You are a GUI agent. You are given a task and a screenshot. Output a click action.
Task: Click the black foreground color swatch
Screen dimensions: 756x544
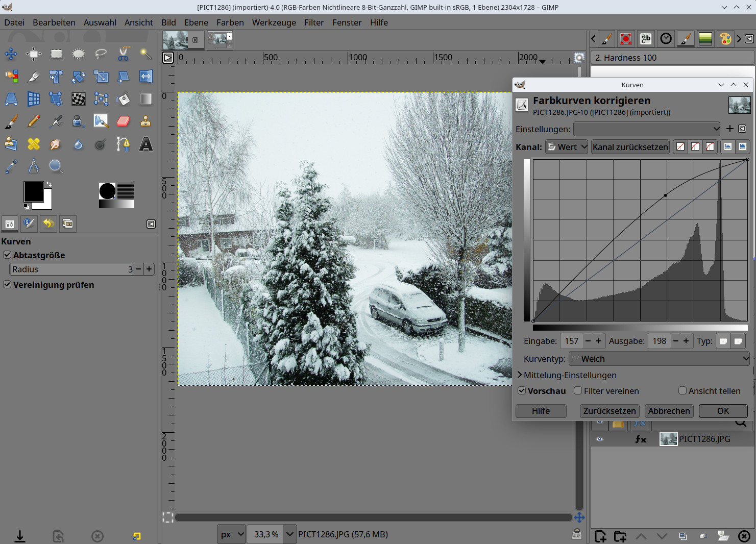34,192
